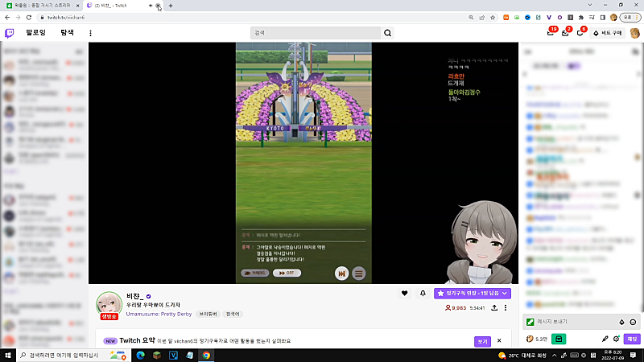Click the purple chat send button
Viewport: 644px width, 362px height.
[632, 339]
